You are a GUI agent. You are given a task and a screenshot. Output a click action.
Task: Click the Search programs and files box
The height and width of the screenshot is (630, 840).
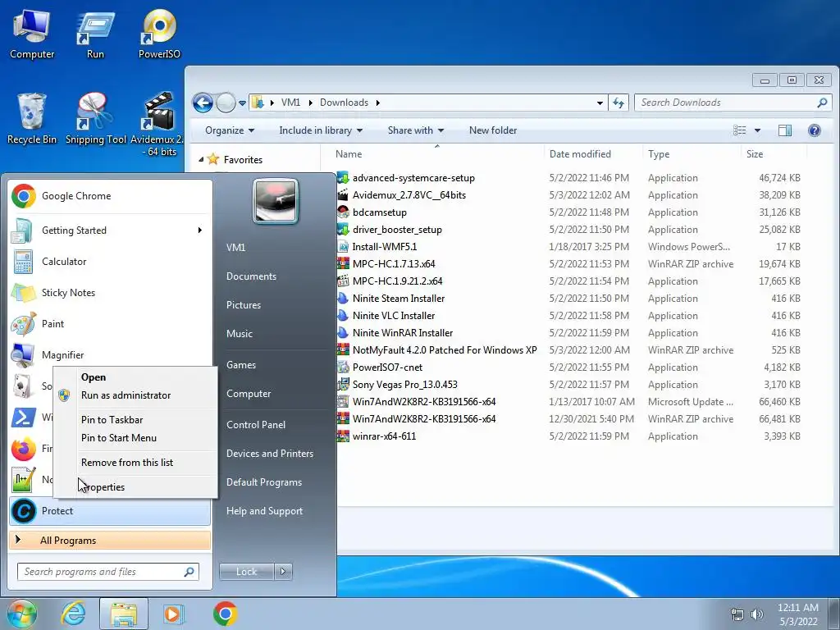(x=108, y=572)
